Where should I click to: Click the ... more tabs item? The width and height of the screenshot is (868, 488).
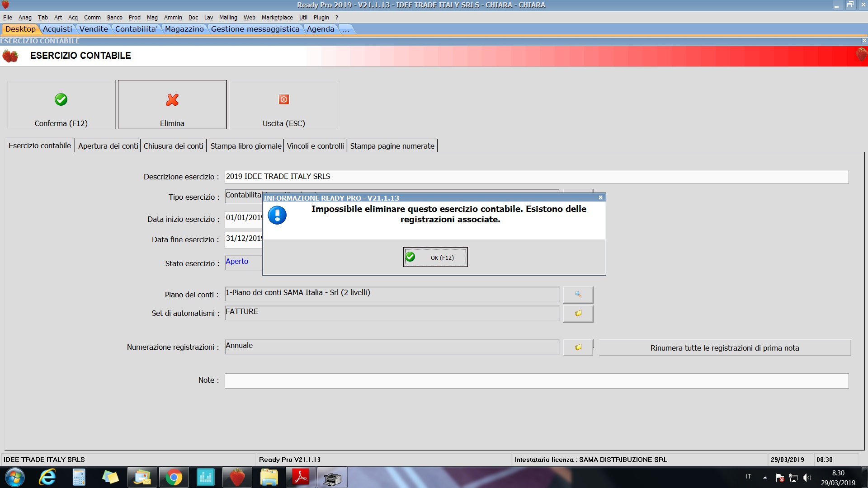pyautogui.click(x=346, y=29)
